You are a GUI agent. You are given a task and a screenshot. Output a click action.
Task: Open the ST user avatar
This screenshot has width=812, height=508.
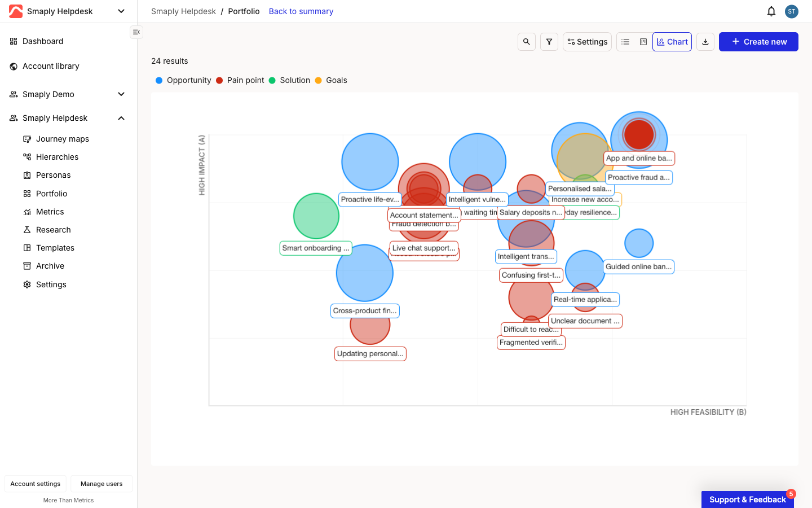[792, 11]
